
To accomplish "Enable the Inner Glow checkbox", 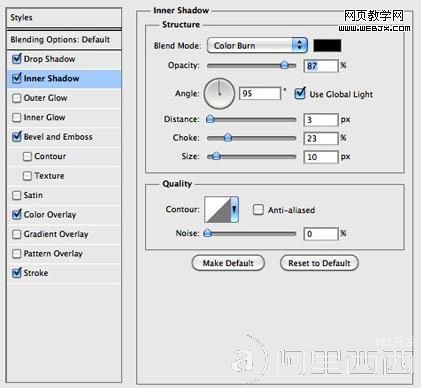I will (17, 118).
